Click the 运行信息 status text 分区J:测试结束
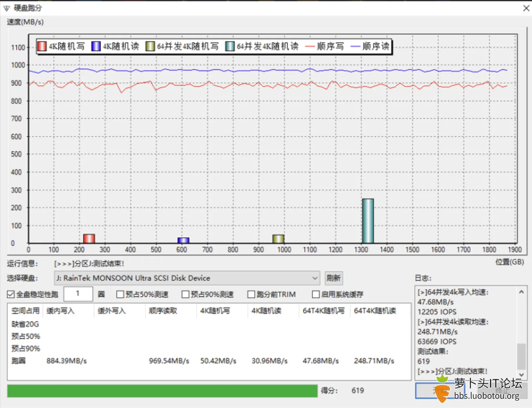This screenshot has height=408, width=532. [x=89, y=264]
